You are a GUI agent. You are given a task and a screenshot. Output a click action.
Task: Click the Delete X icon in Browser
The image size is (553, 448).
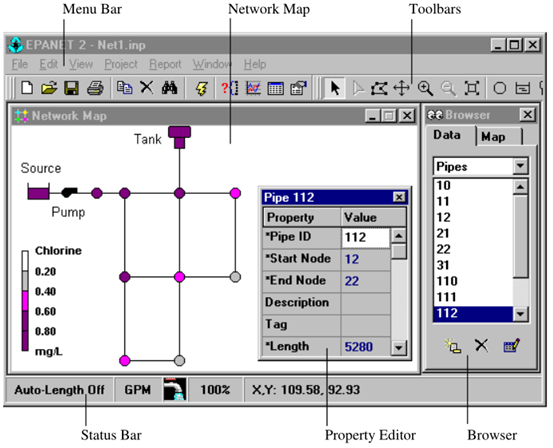[x=481, y=345]
